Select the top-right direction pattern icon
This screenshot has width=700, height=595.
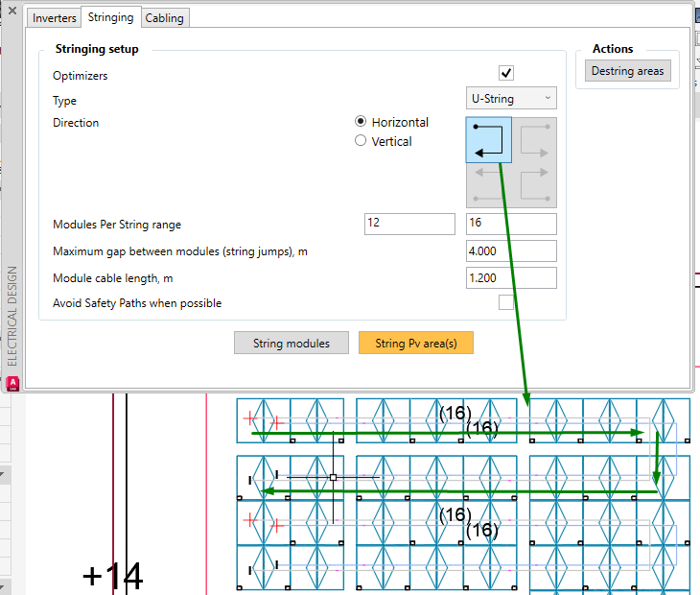pos(534,140)
